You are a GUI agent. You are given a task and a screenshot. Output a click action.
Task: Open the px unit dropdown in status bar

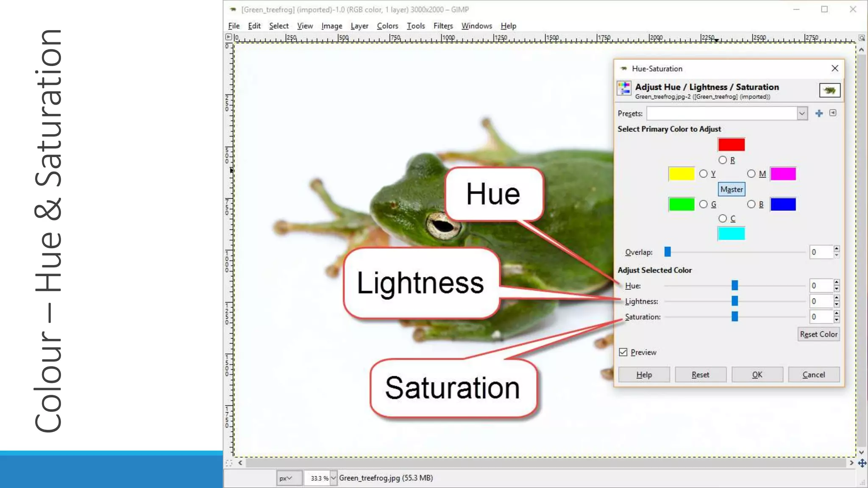click(x=289, y=478)
